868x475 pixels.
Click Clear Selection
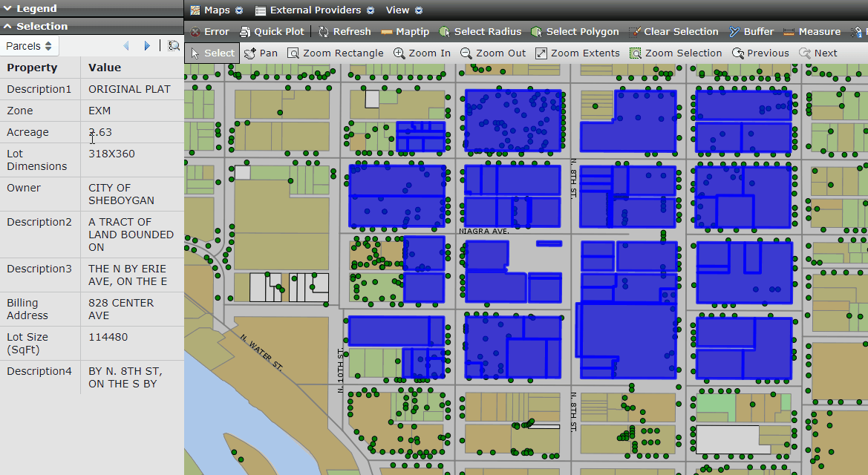[x=674, y=32]
